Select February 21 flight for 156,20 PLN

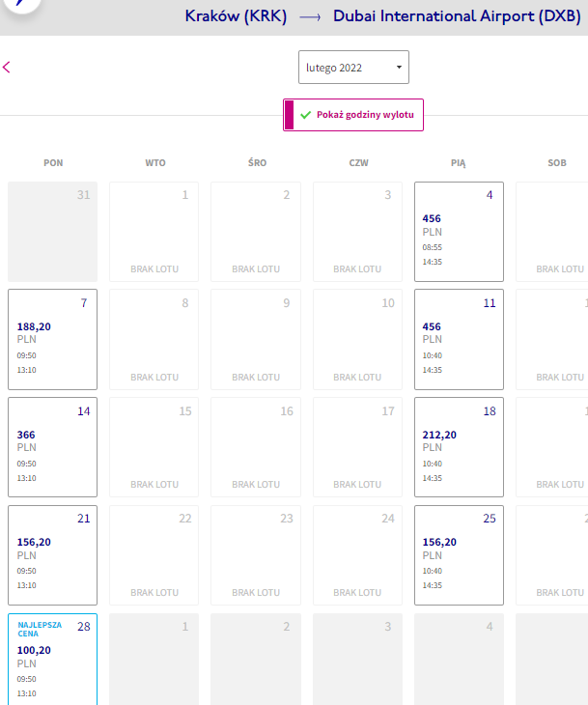click(52, 555)
